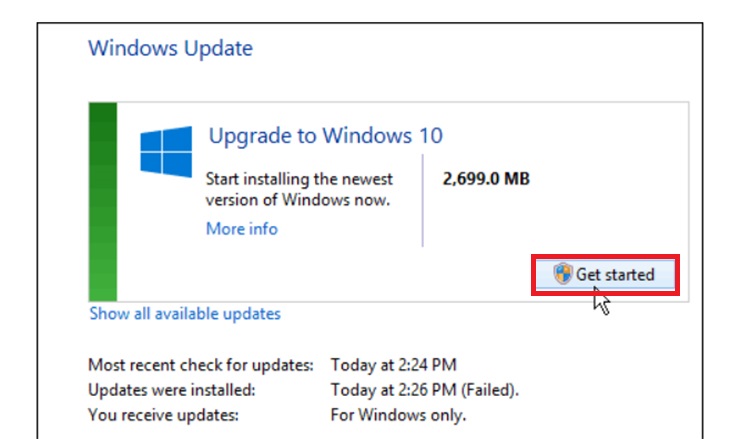This screenshot has width=730, height=439.
Task: Click the Upgrade to Windows 10 heading
Action: (x=325, y=136)
